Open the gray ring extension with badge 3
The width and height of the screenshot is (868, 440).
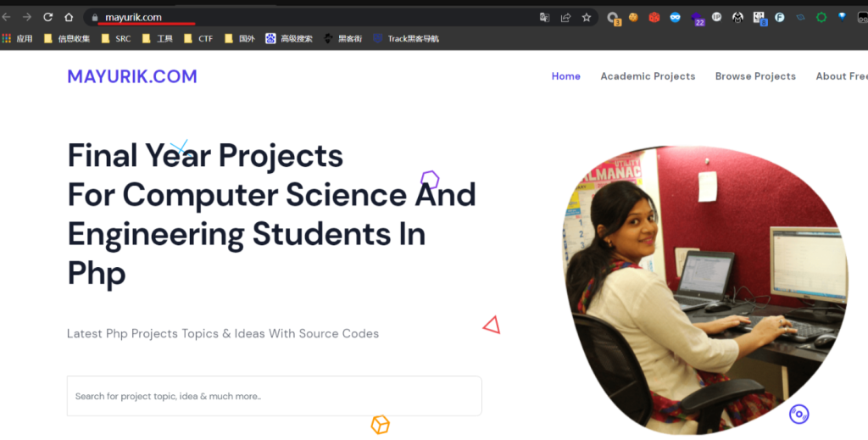[x=614, y=19]
